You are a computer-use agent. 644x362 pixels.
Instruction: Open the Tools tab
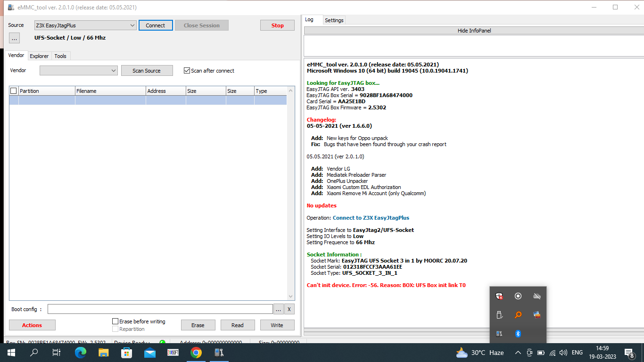60,56
